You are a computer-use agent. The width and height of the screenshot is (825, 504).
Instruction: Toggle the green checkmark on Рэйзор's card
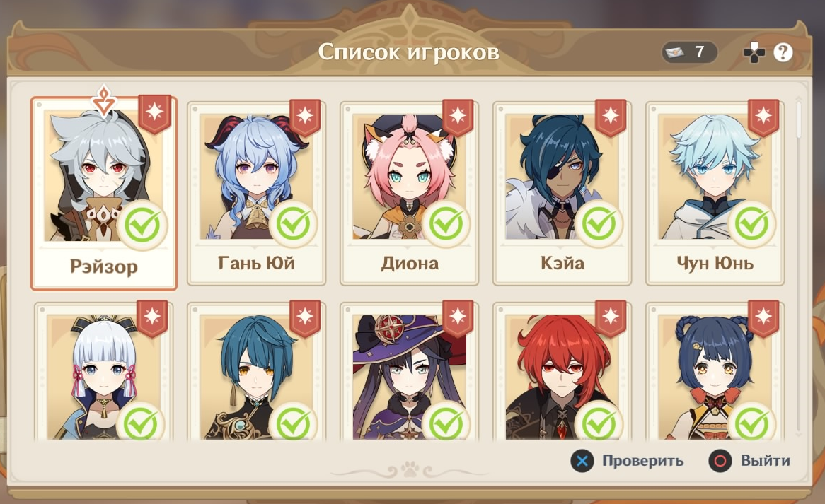(x=142, y=225)
